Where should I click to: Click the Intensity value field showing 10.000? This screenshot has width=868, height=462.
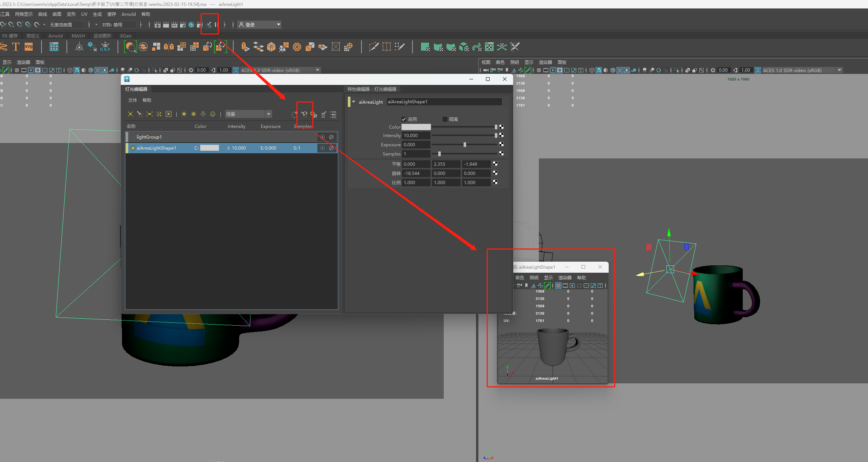416,136
